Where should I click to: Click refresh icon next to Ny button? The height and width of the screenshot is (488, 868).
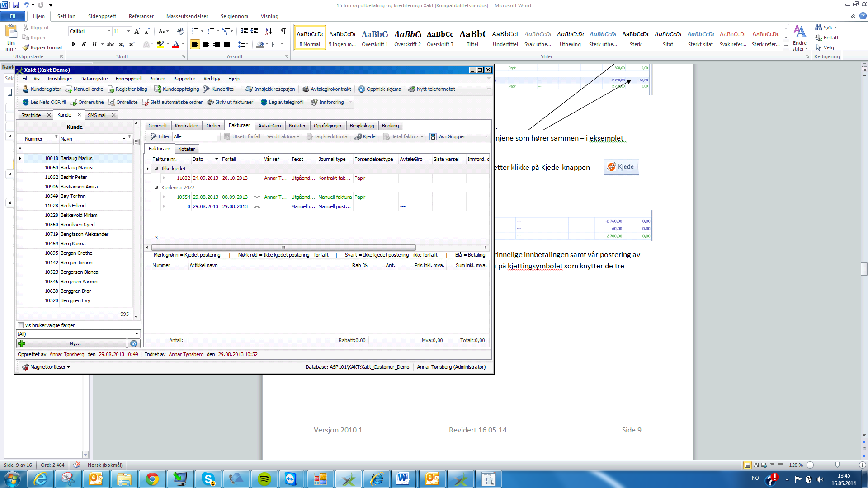point(134,343)
